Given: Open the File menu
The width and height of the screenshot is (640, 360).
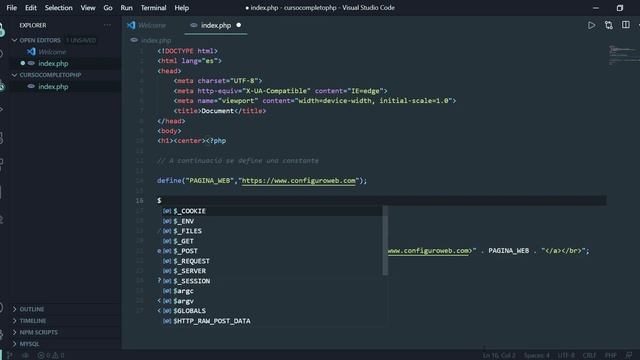Looking at the screenshot, I should click(x=12, y=8).
